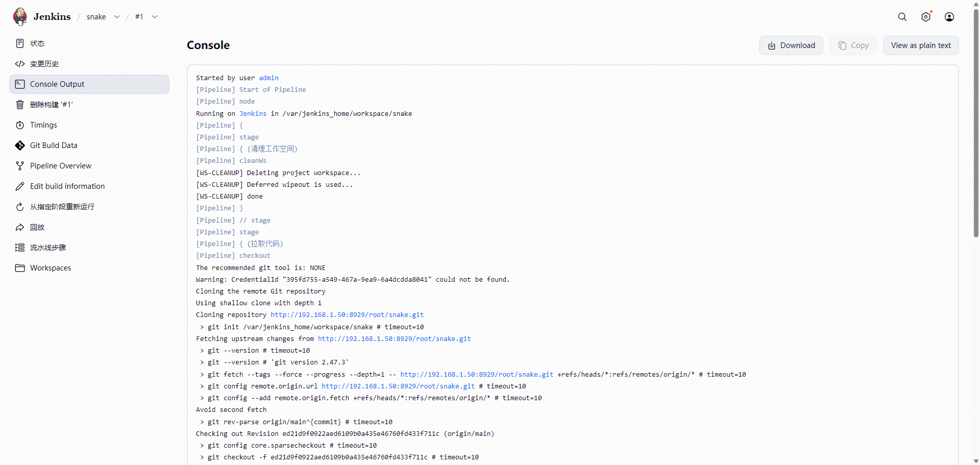This screenshot has height=465, width=980.
Task: Open 从指定阶段重新运行 in the sidebar
Action: (89, 207)
